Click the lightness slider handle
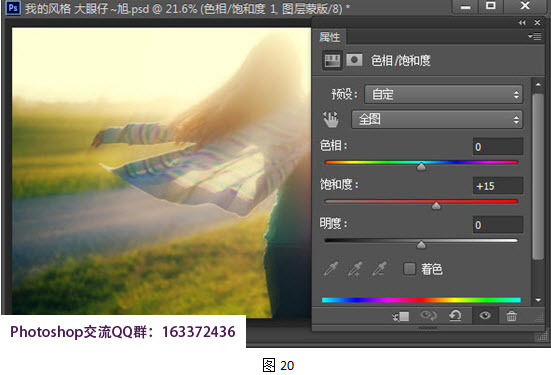This screenshot has height=375, width=551. (x=421, y=245)
